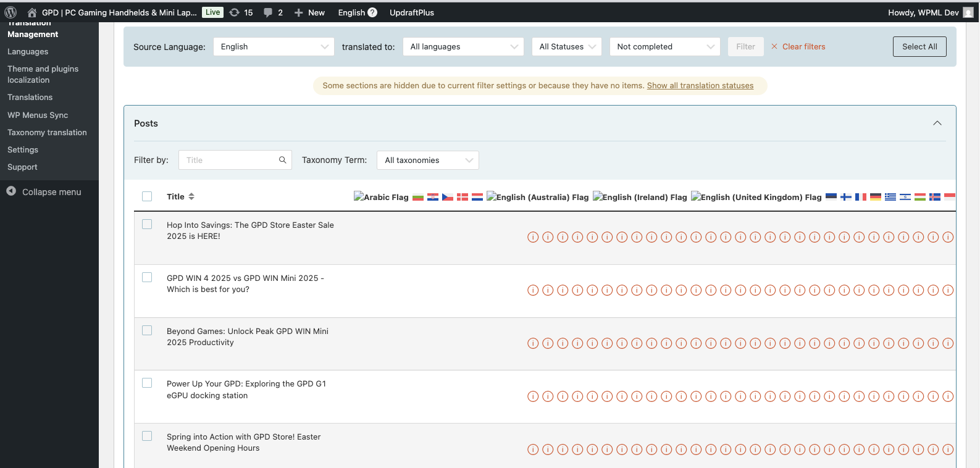Open the WordPress logo menu
The width and height of the screenshot is (980, 468).
[10, 12]
